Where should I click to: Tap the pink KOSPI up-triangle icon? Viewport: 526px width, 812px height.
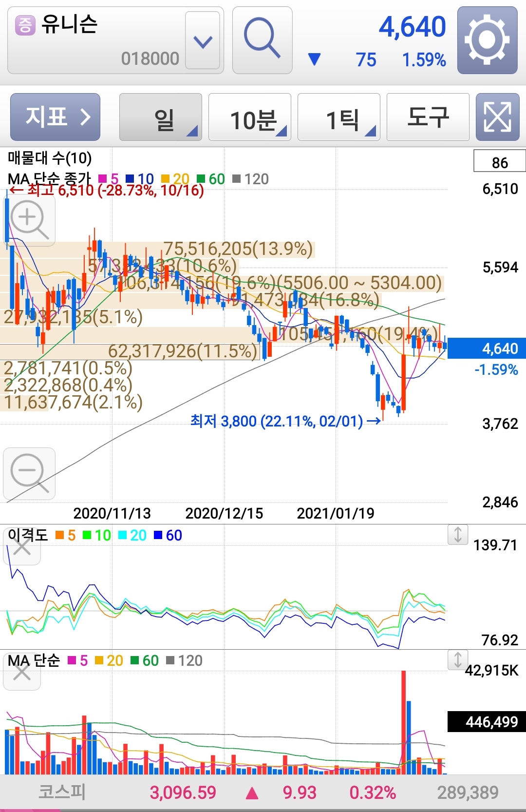(252, 793)
